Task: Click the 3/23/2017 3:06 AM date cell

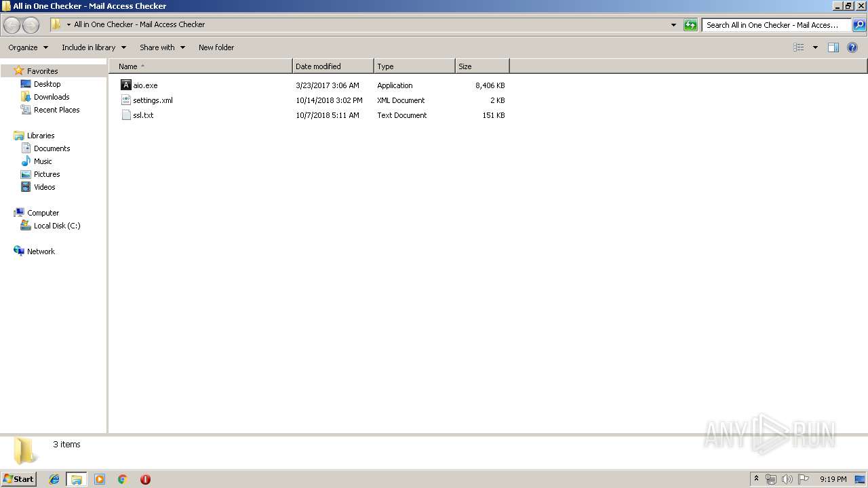Action: (x=328, y=85)
